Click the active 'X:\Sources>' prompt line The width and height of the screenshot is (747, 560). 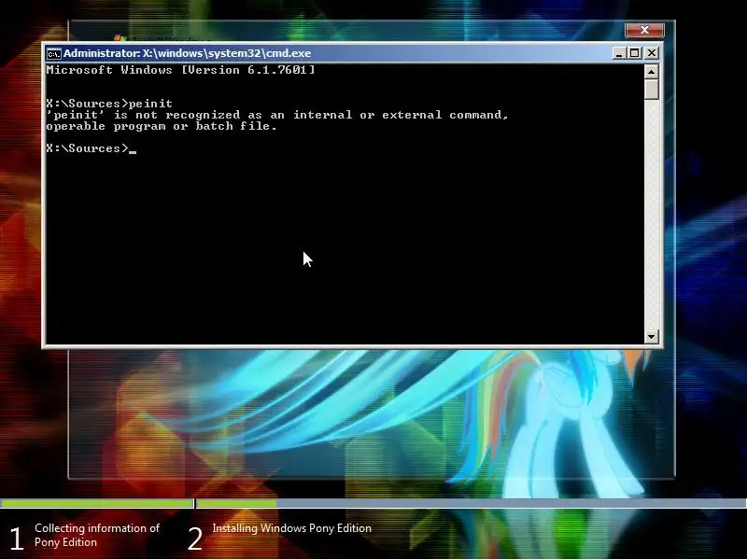[91, 148]
